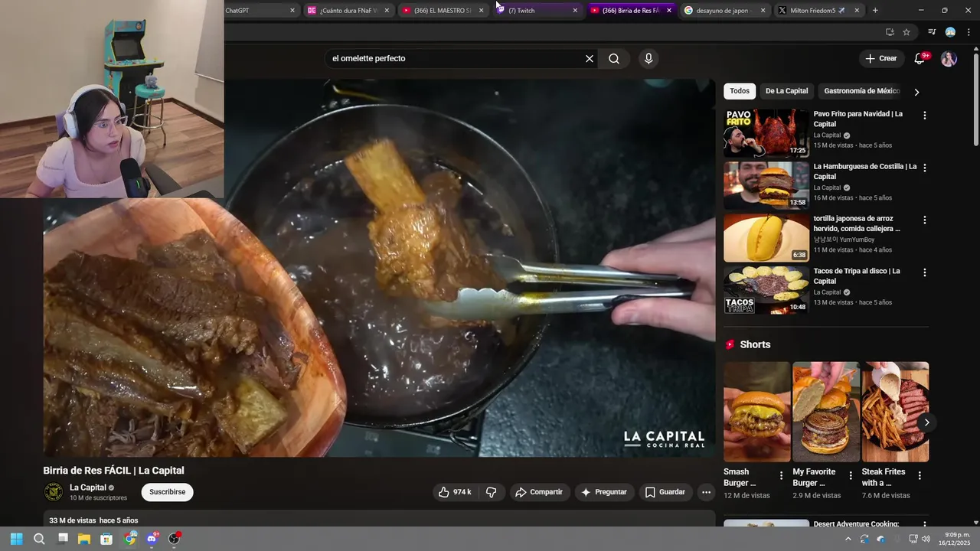The width and height of the screenshot is (980, 551).
Task: Open Windows Start menu
Action: [16, 539]
